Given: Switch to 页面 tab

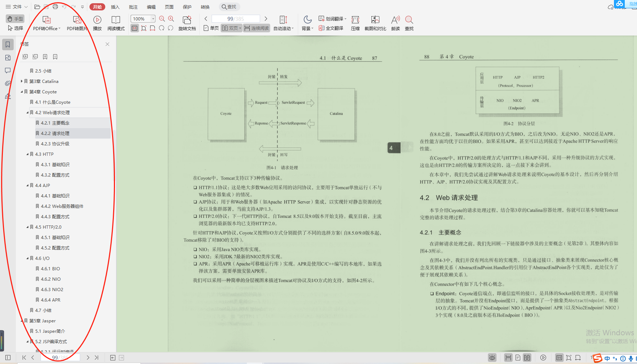Looking at the screenshot, I should (169, 7).
